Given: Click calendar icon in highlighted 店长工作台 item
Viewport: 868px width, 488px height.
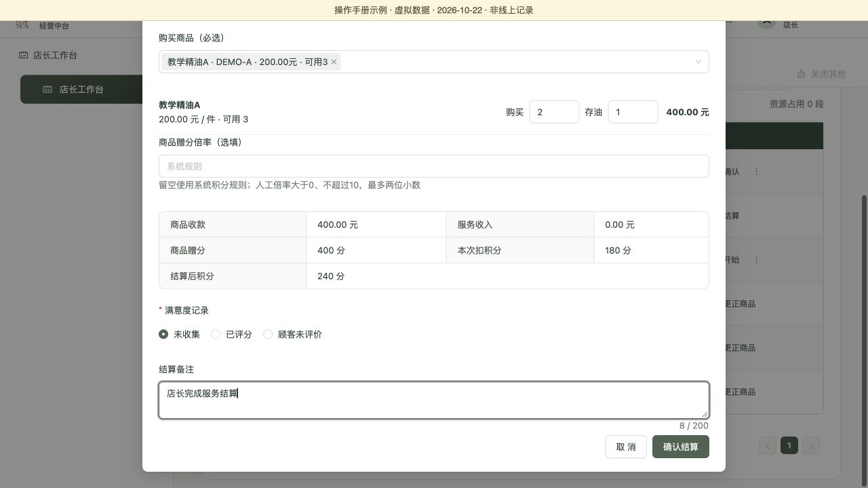Looking at the screenshot, I should click(x=47, y=89).
